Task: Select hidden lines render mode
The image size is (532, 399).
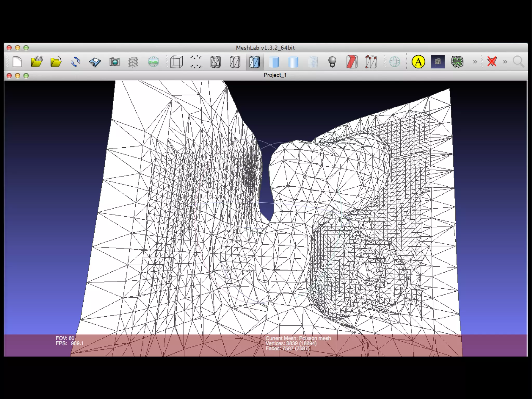Action: (x=235, y=62)
